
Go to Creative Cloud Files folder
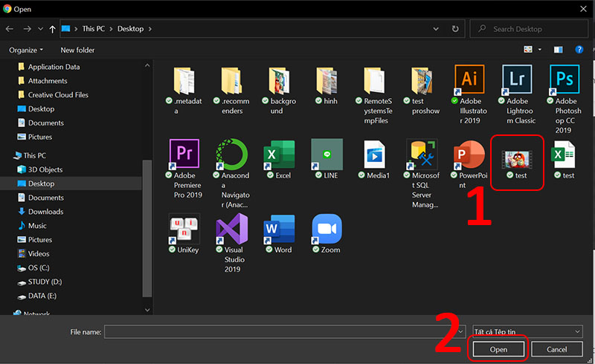(x=57, y=95)
